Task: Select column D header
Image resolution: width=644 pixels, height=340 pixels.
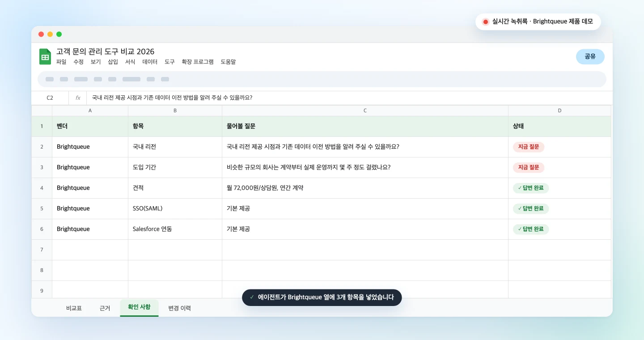Action: tap(559, 110)
